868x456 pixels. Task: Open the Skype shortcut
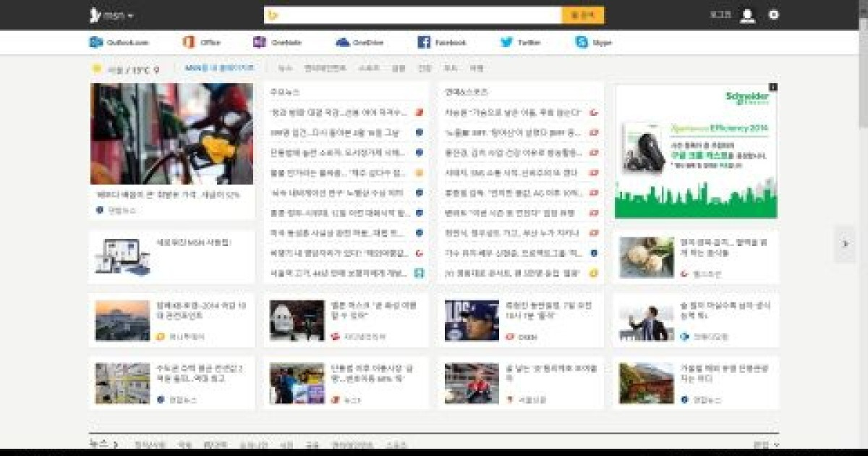594,43
